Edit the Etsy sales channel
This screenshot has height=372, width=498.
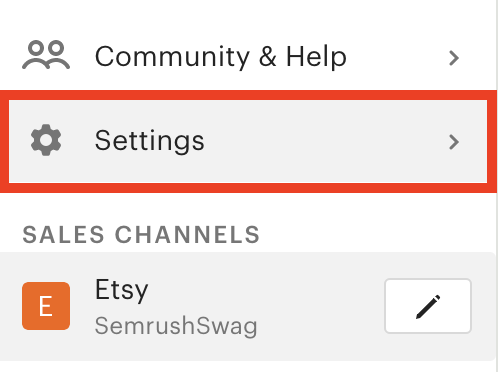click(428, 306)
